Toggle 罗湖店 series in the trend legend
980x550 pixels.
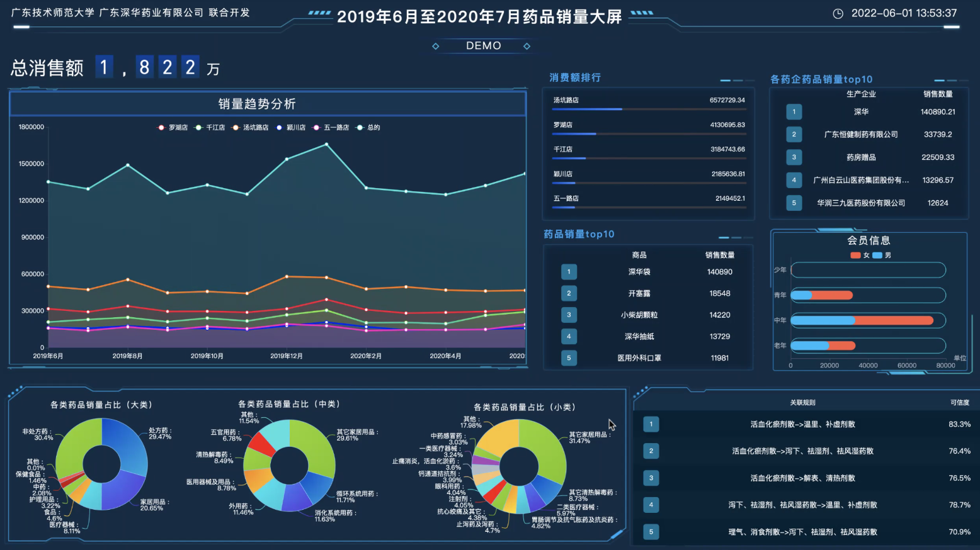coord(173,128)
